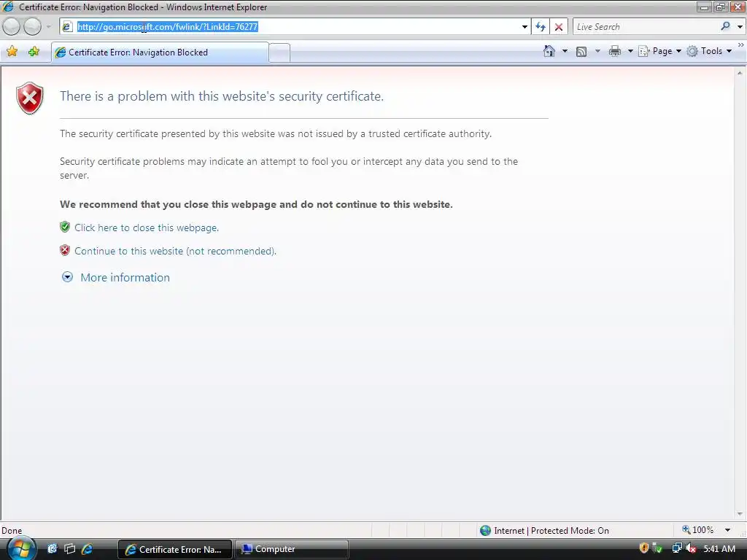This screenshot has width=747, height=560.
Task: Click the green-check tray icon beside security alert
Action: click(x=657, y=548)
